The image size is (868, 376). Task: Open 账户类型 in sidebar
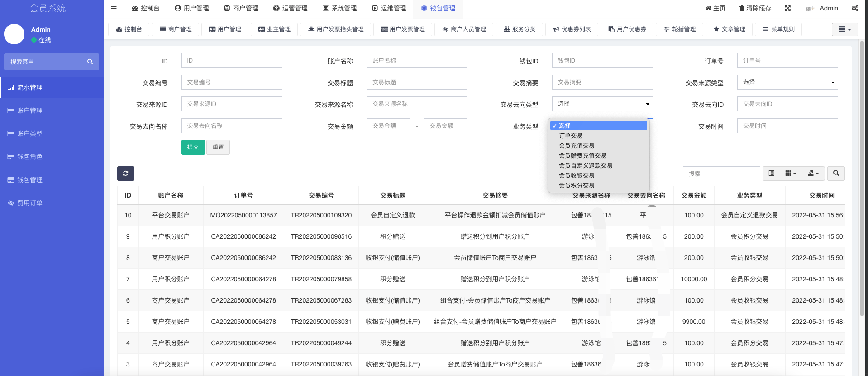(52, 134)
